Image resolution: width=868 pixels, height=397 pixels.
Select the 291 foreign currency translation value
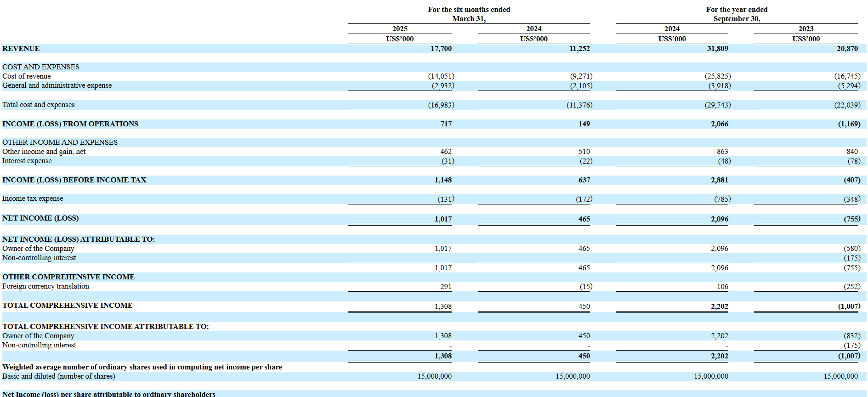coord(445,287)
